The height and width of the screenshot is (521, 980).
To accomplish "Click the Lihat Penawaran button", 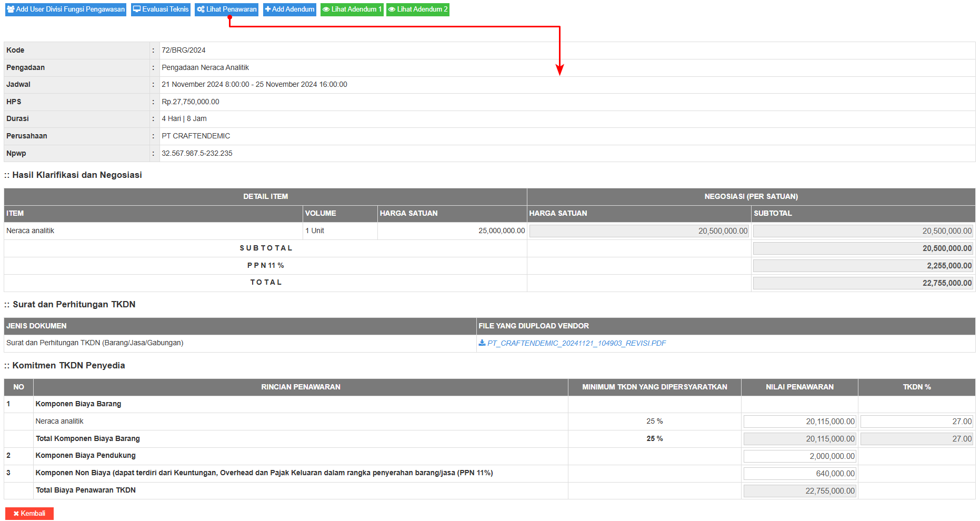I will pos(226,9).
